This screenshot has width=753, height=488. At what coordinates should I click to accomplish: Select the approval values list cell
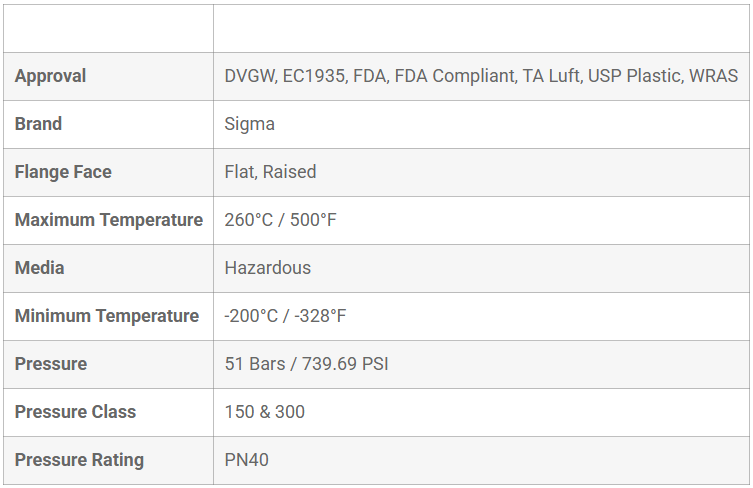(x=481, y=76)
